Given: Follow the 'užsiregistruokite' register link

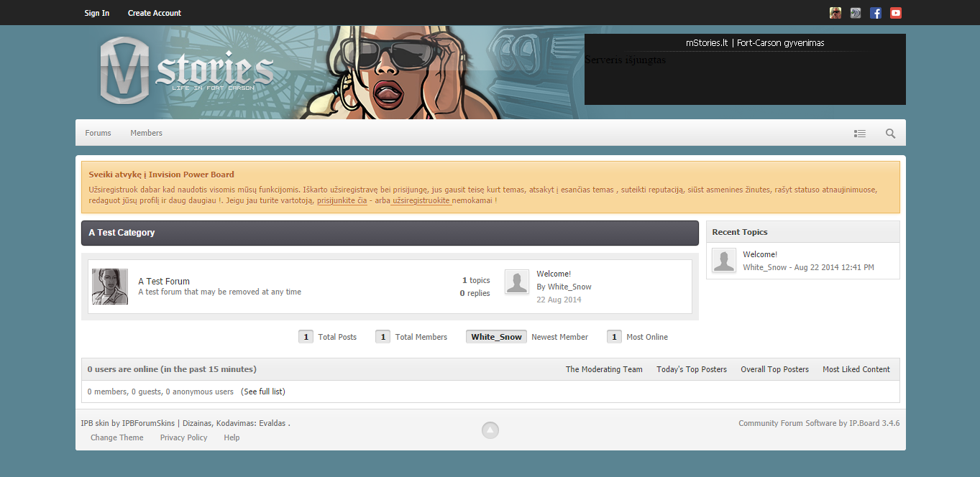Looking at the screenshot, I should tap(422, 200).
